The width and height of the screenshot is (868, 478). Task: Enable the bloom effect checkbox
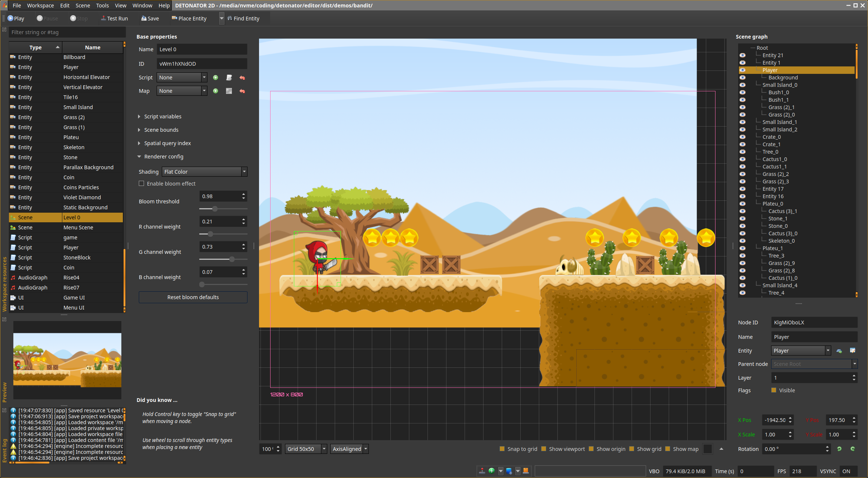click(141, 184)
